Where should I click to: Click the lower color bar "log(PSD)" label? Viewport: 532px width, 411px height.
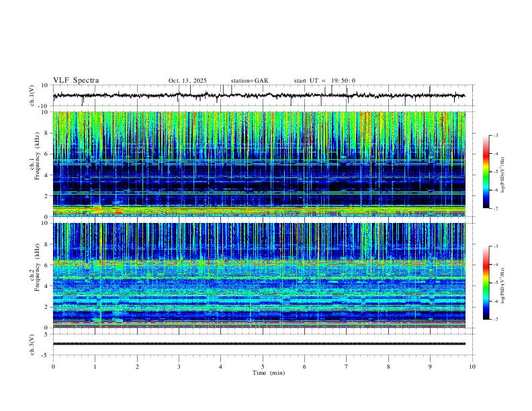[503, 285]
